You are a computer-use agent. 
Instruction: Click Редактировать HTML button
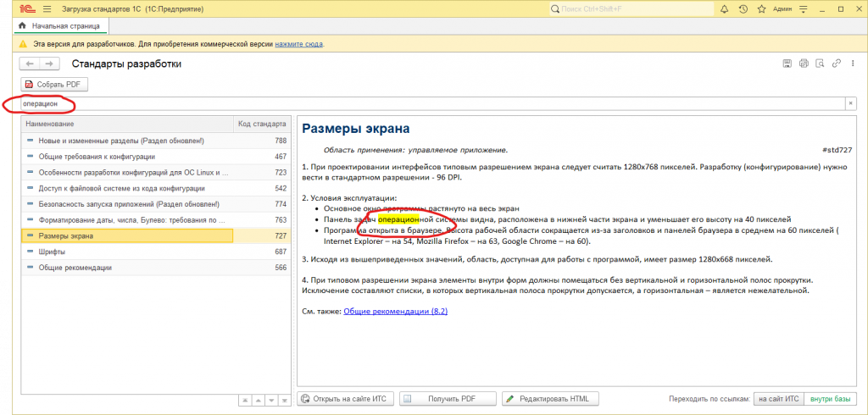point(550,398)
